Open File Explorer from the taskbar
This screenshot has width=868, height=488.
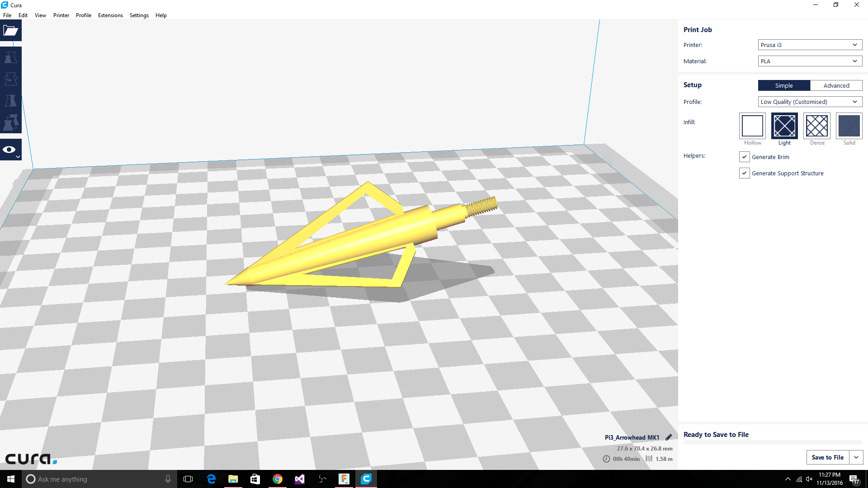click(x=233, y=479)
